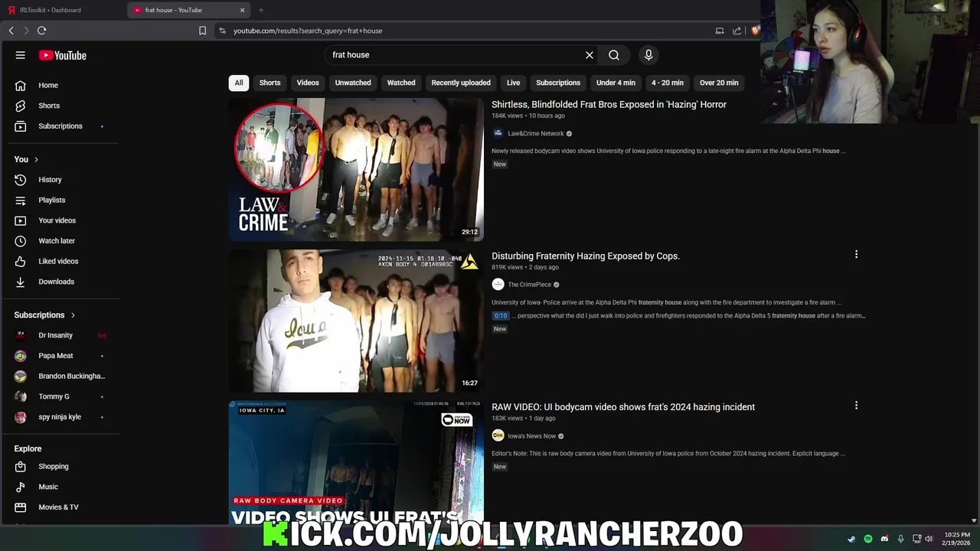
Task: Open the spy ninja kyle channel subscription
Action: [61, 417]
